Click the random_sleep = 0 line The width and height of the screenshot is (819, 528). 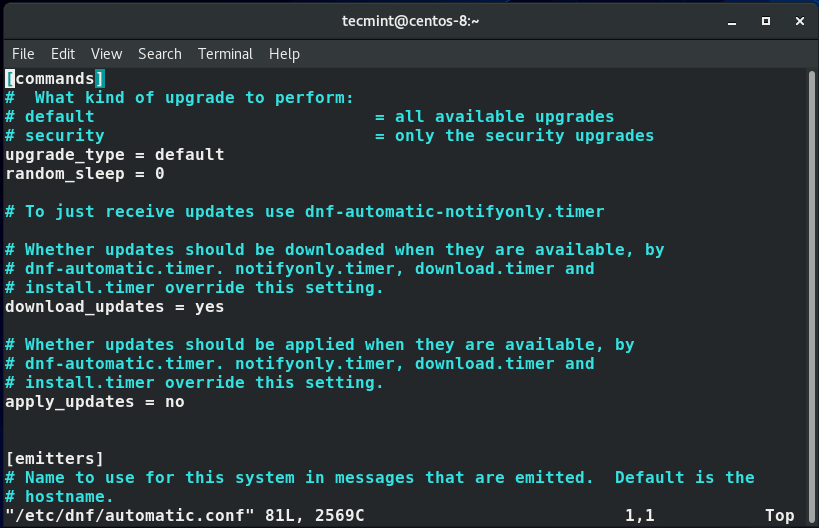[x=85, y=174]
